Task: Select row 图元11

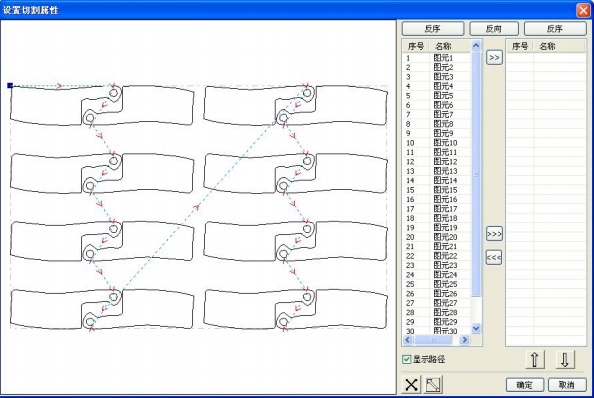Action: tap(437, 152)
